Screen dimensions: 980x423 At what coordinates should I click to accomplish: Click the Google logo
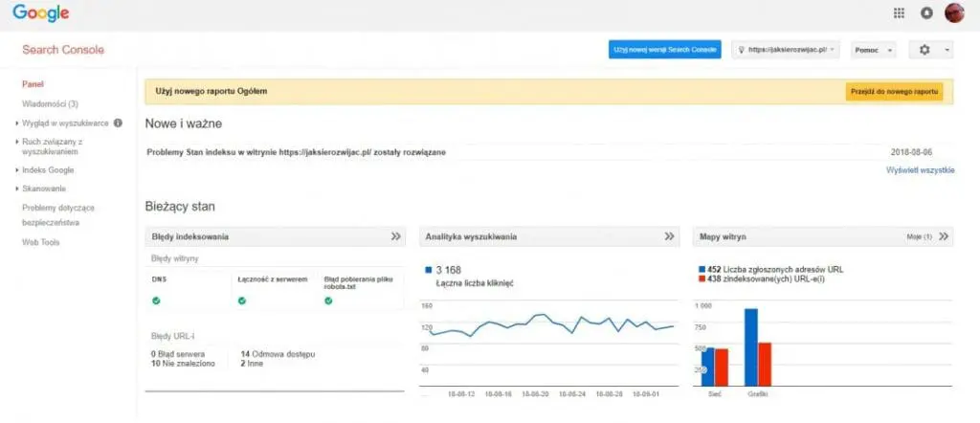[40, 13]
